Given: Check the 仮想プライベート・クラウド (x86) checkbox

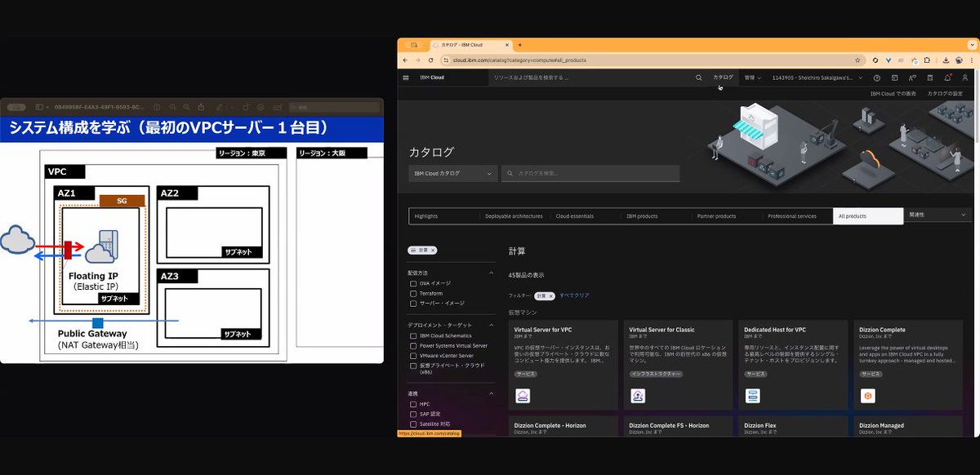Looking at the screenshot, I should point(413,365).
